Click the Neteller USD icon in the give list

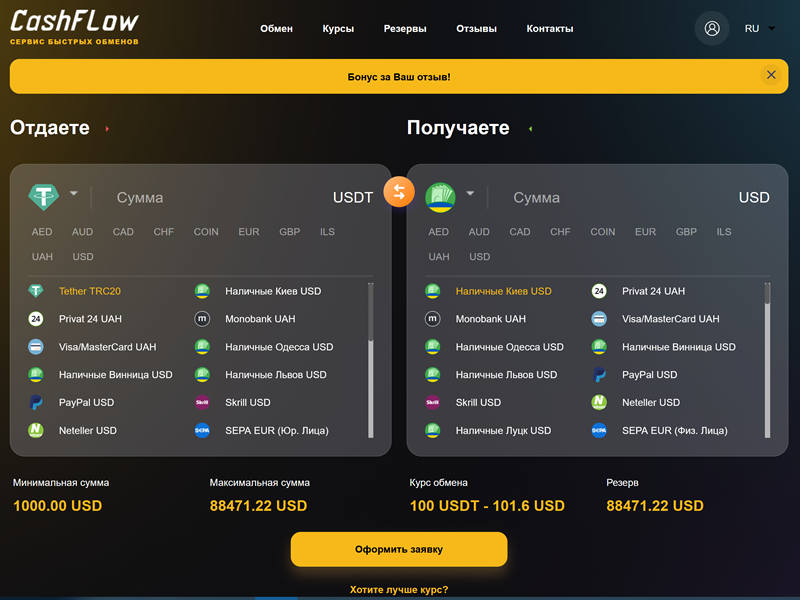pos(36,430)
